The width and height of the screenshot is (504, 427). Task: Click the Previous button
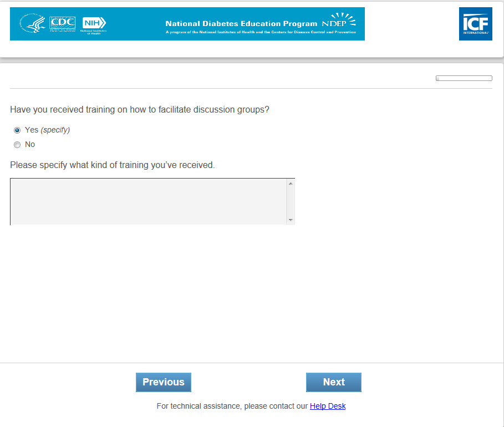tap(163, 382)
